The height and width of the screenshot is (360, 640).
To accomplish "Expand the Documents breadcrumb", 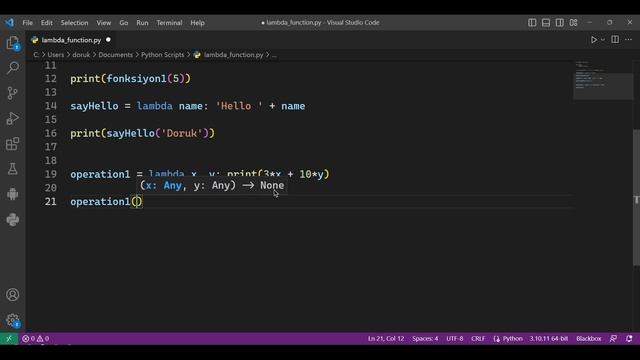I will [116, 55].
